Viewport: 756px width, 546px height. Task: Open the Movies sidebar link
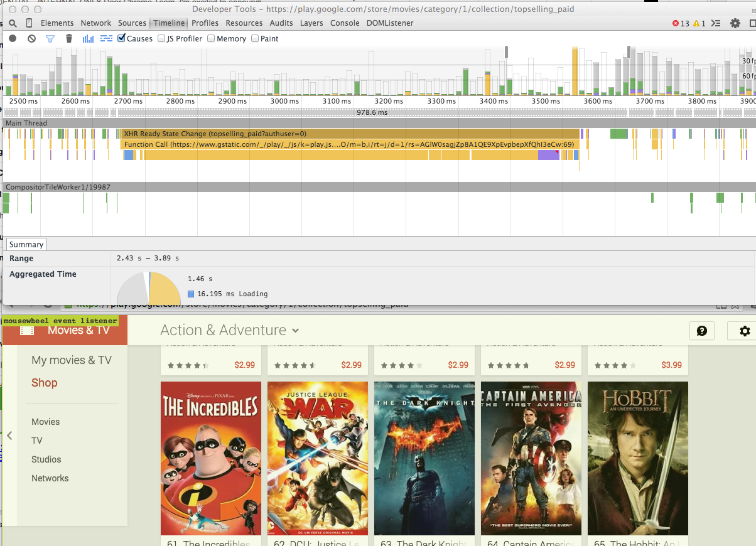tap(46, 422)
